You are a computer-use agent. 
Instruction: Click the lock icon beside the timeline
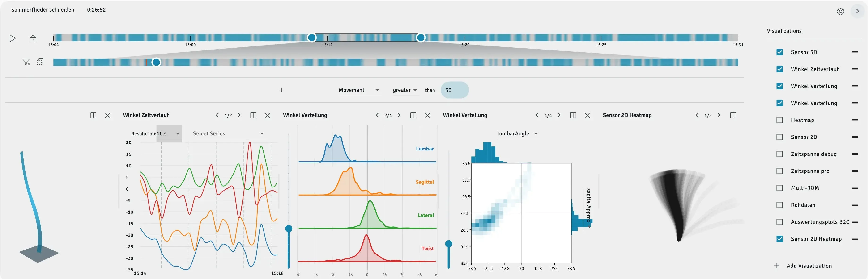point(33,38)
